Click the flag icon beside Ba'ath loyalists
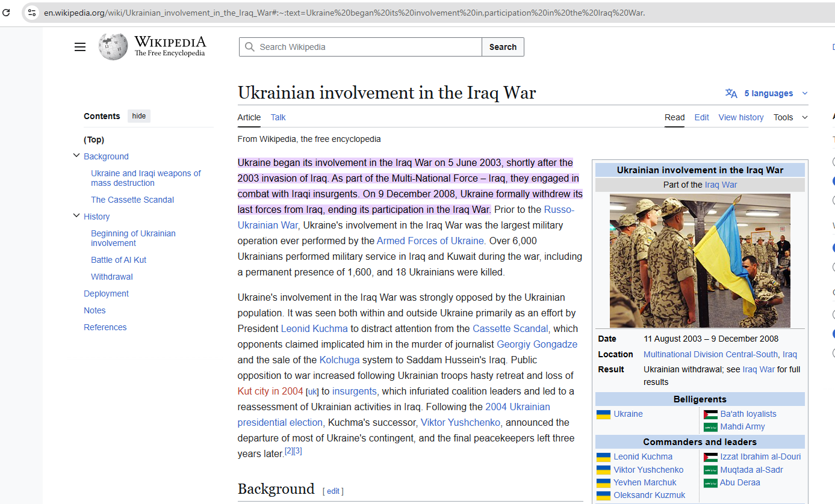Image resolution: width=835 pixels, height=504 pixels. [x=710, y=414]
